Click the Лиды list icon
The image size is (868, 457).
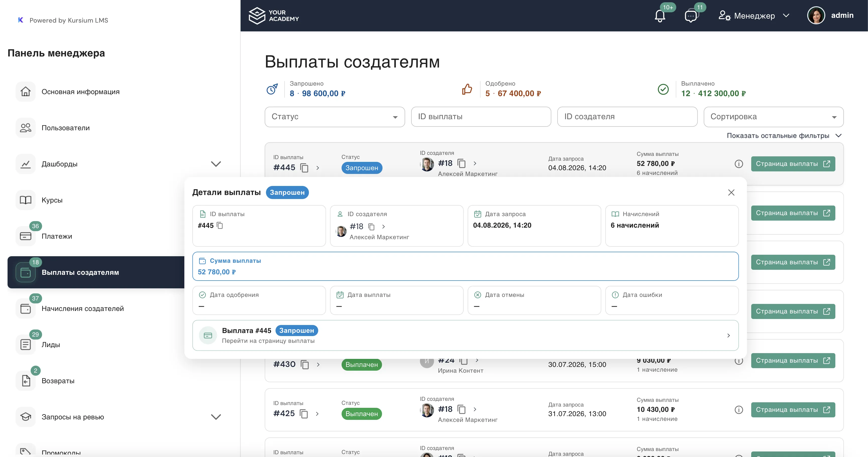point(26,345)
